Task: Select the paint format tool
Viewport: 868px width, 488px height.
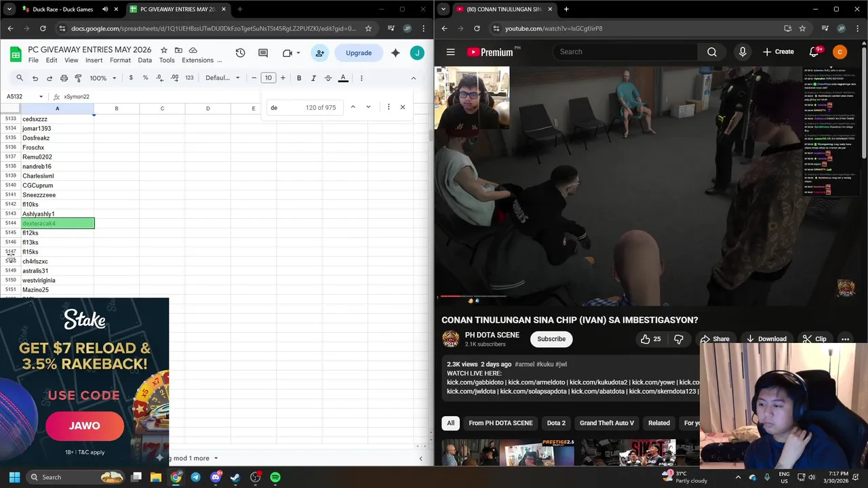Action: 78,78
